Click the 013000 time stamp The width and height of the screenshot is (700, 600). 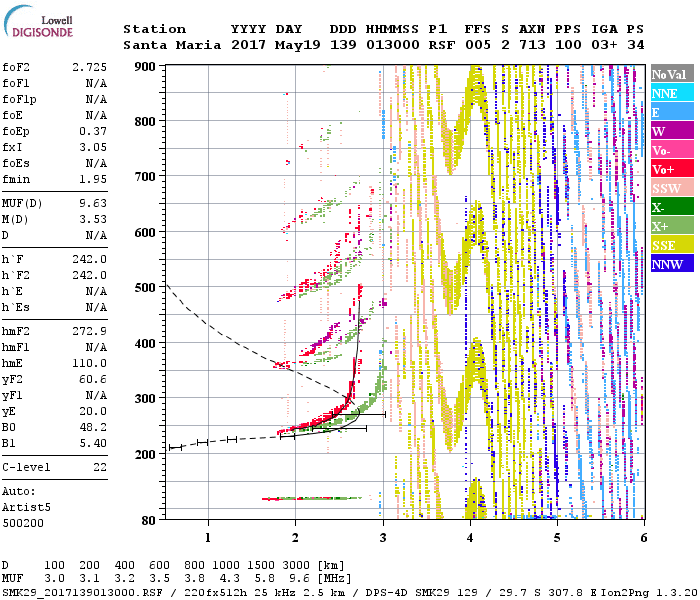pyautogui.click(x=392, y=46)
